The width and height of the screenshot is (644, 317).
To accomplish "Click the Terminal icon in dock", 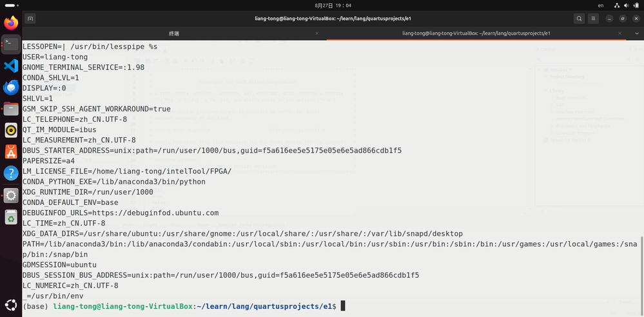I will [10, 44].
